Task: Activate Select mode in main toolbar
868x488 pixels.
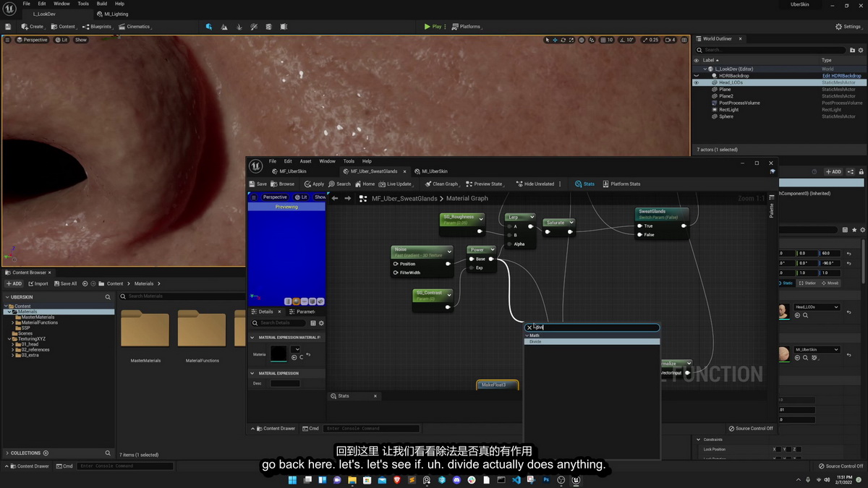Action: coord(209,27)
